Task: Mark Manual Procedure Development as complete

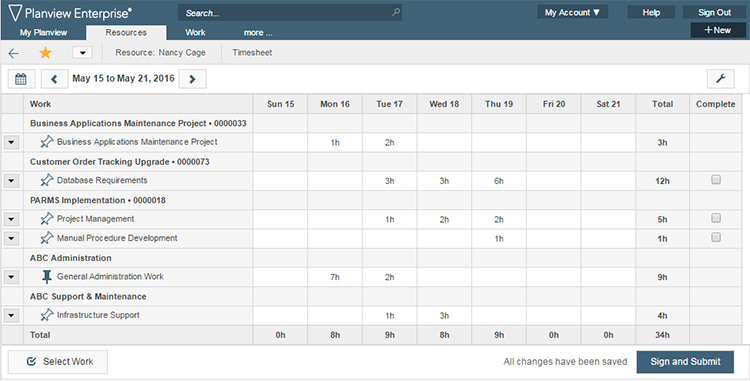Action: click(716, 237)
